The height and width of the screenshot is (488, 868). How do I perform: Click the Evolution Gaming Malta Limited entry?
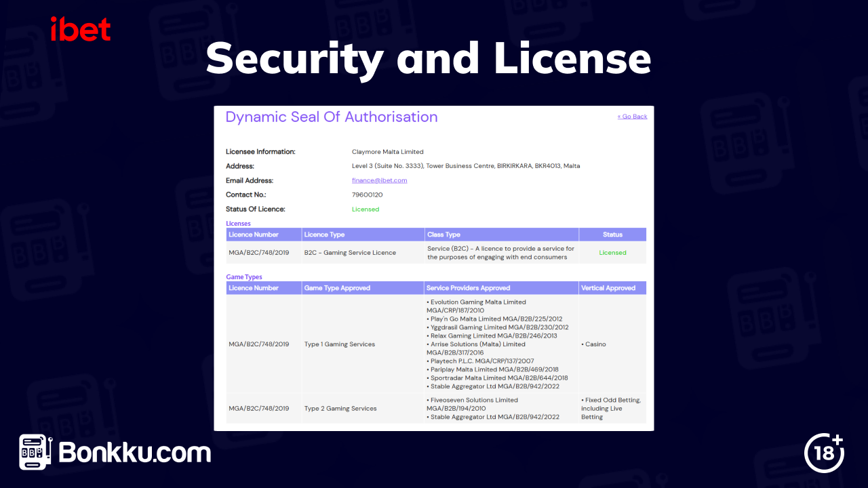[x=476, y=306]
